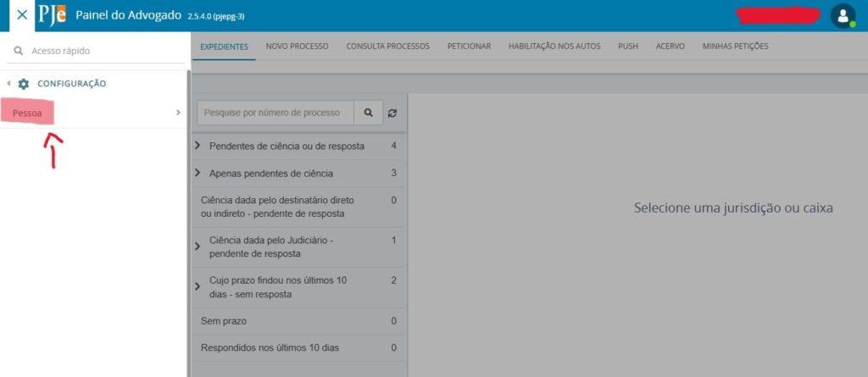The height and width of the screenshot is (377, 868).
Task: Expand Pessoa submenu chevron
Action: [178, 113]
